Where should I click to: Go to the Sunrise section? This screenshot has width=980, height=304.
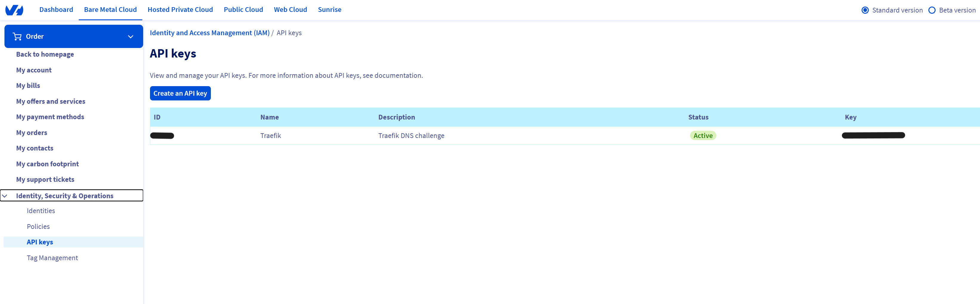(x=330, y=10)
